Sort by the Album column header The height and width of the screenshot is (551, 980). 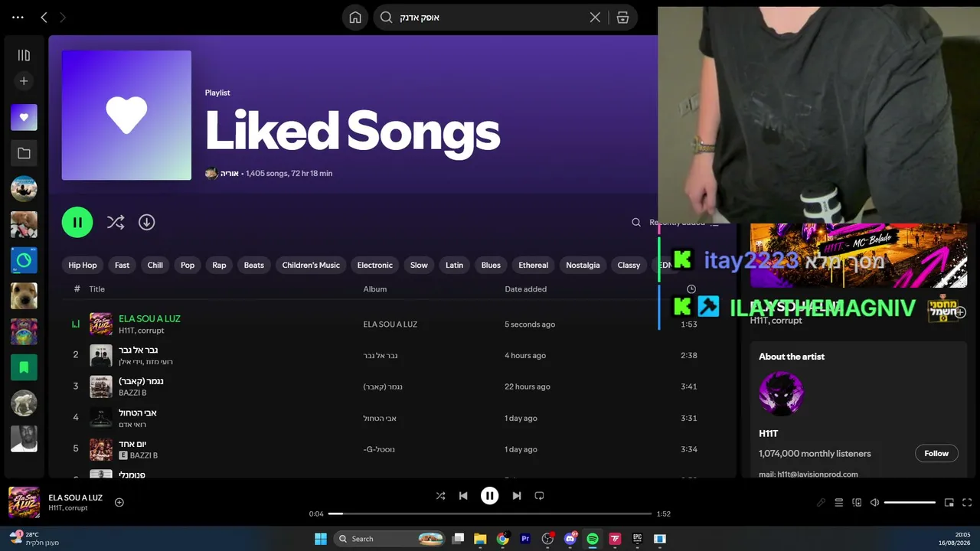tap(375, 289)
